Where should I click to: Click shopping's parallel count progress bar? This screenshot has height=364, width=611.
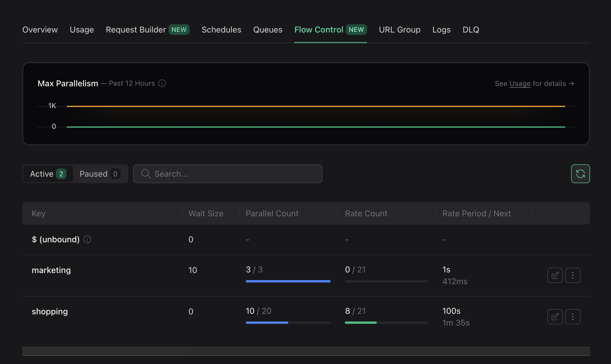(x=288, y=323)
